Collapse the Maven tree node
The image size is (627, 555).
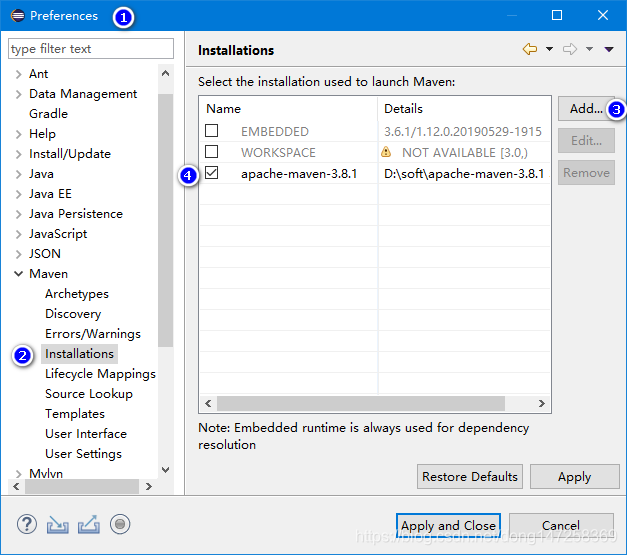pyautogui.click(x=18, y=274)
